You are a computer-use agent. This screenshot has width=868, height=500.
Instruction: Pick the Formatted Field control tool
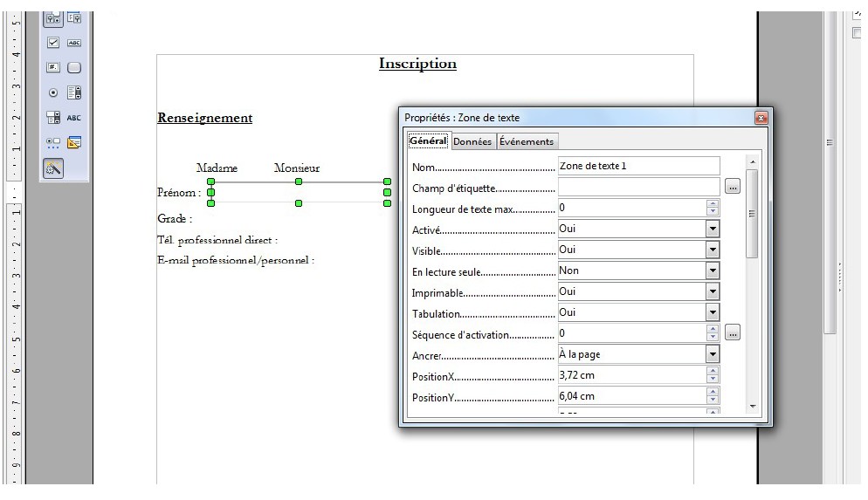click(53, 67)
